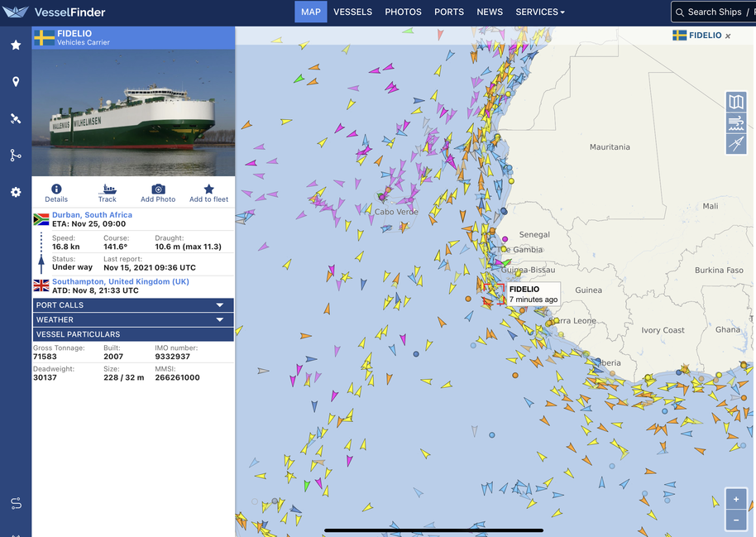The image size is (756, 537).
Task: Open the Favorites star in the sidebar
Action: pyautogui.click(x=16, y=45)
